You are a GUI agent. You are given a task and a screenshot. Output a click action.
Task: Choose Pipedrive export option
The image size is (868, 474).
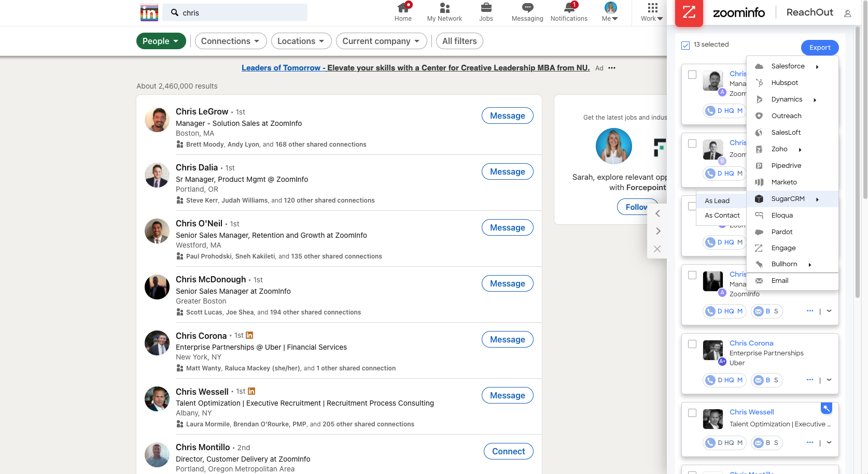click(792, 166)
